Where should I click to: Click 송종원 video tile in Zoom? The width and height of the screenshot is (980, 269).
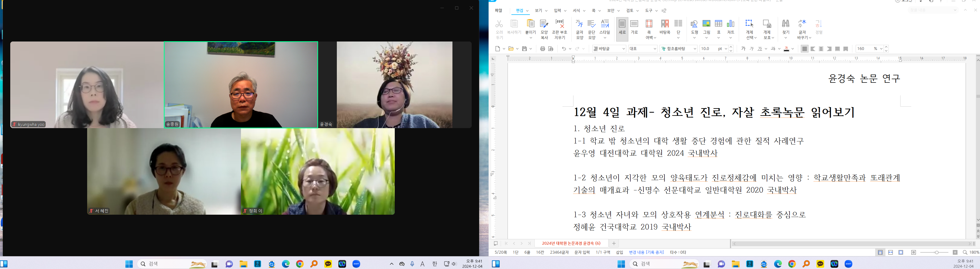click(241, 85)
